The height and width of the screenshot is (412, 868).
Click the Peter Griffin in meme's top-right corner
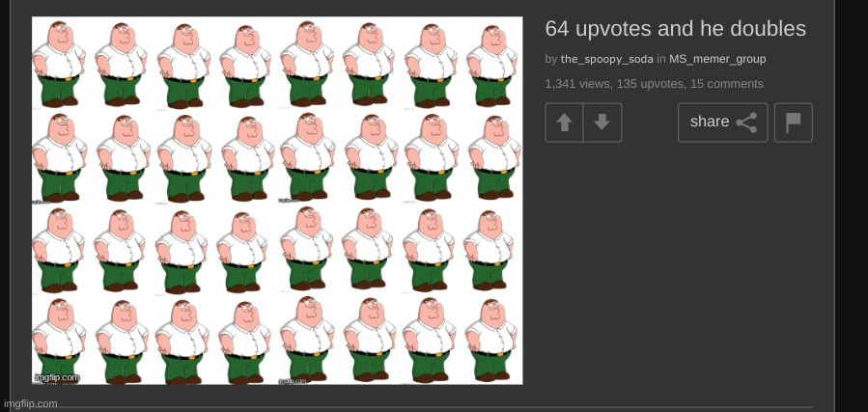coord(491,66)
